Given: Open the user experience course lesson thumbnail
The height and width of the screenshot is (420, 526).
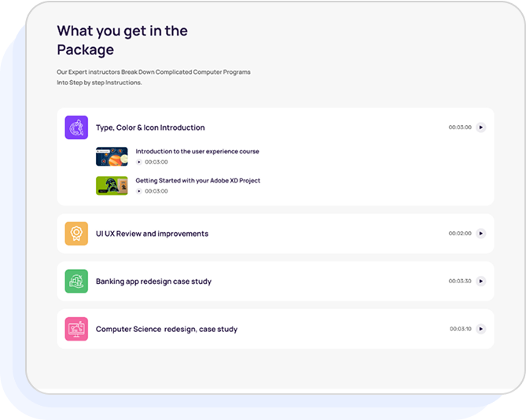Looking at the screenshot, I should (112, 157).
